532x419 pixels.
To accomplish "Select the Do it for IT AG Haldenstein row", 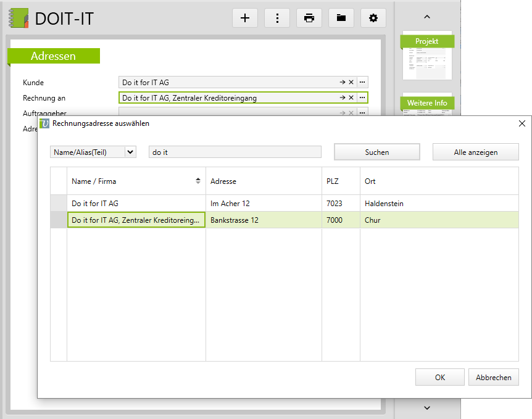I will pos(136,203).
